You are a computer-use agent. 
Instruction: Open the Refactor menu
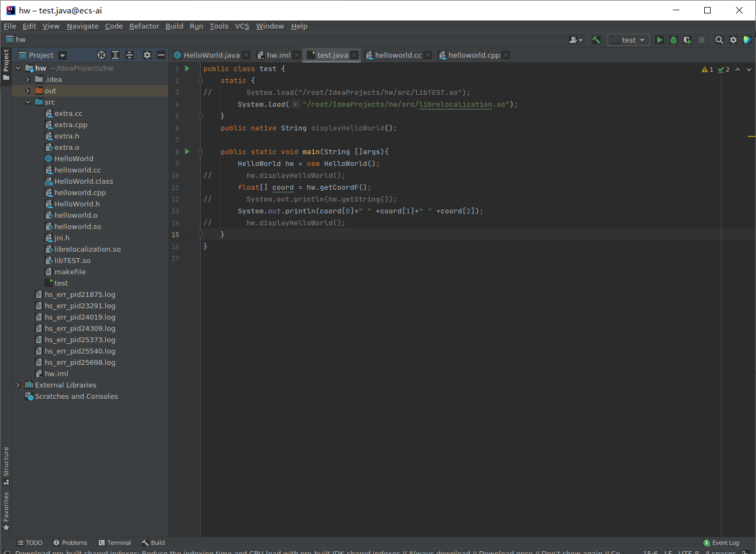click(144, 26)
